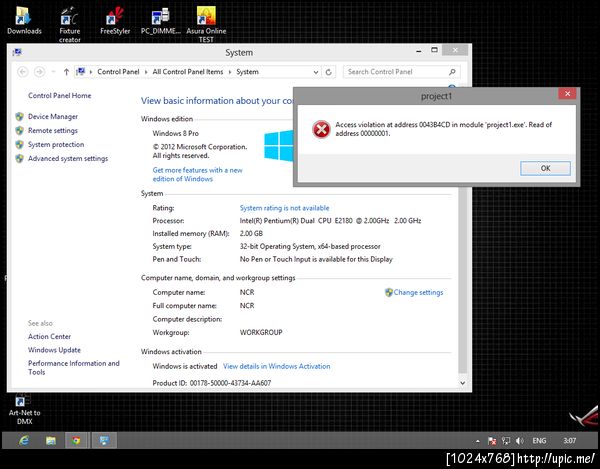Open the Remote settings link
The height and width of the screenshot is (469, 600).
coord(53,130)
